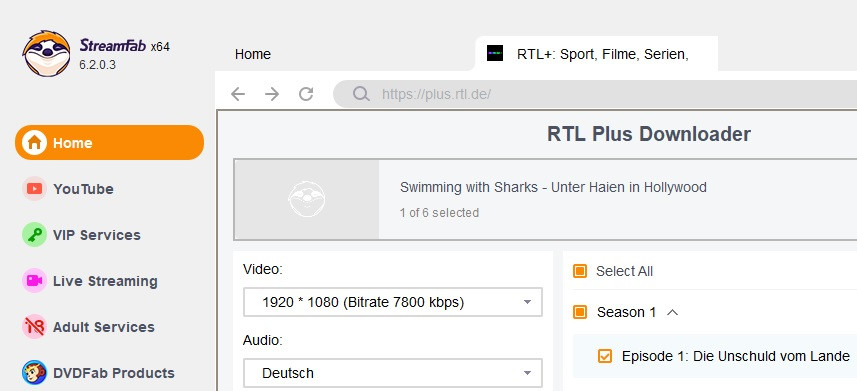The width and height of the screenshot is (857, 391).
Task: Go forward with the browser forward arrow
Action: 272,94
